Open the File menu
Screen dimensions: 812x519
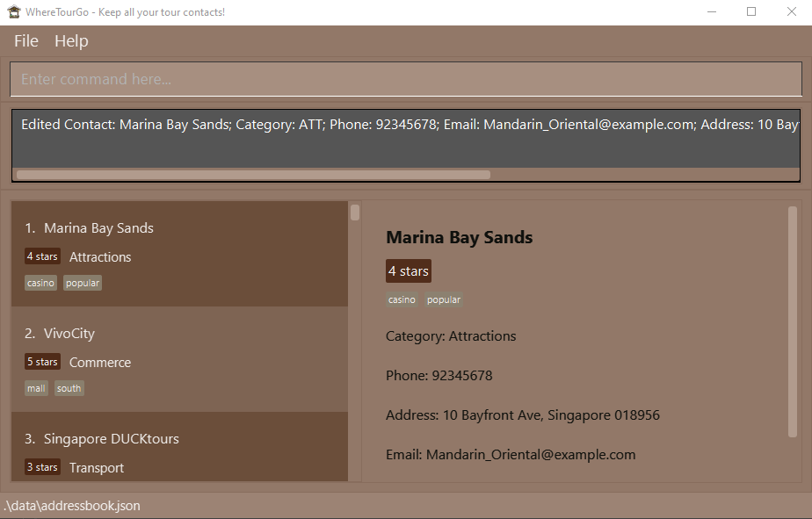26,41
